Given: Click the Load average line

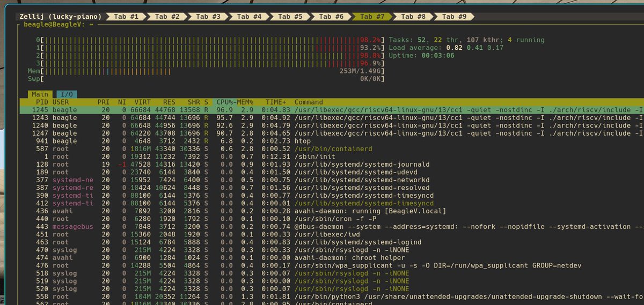Looking at the screenshot, I should tap(446, 48).
